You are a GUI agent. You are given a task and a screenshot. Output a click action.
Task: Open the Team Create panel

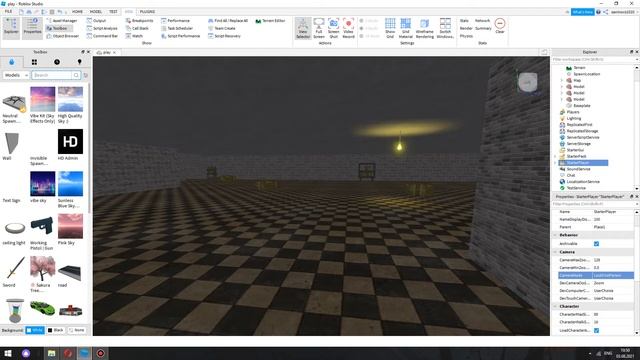coord(222,28)
